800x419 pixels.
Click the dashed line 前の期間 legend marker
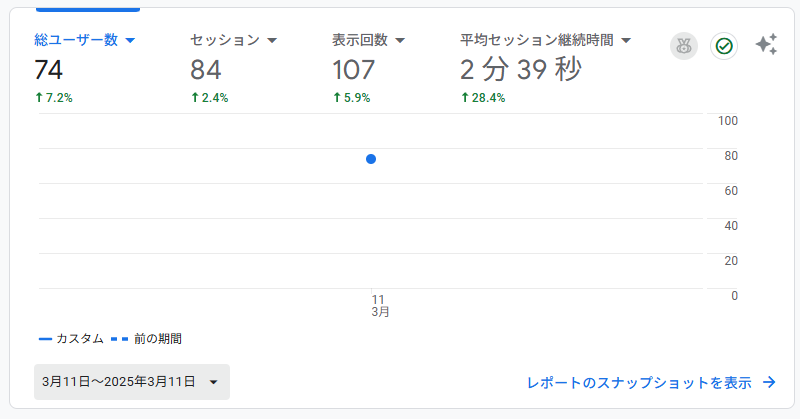pos(119,339)
